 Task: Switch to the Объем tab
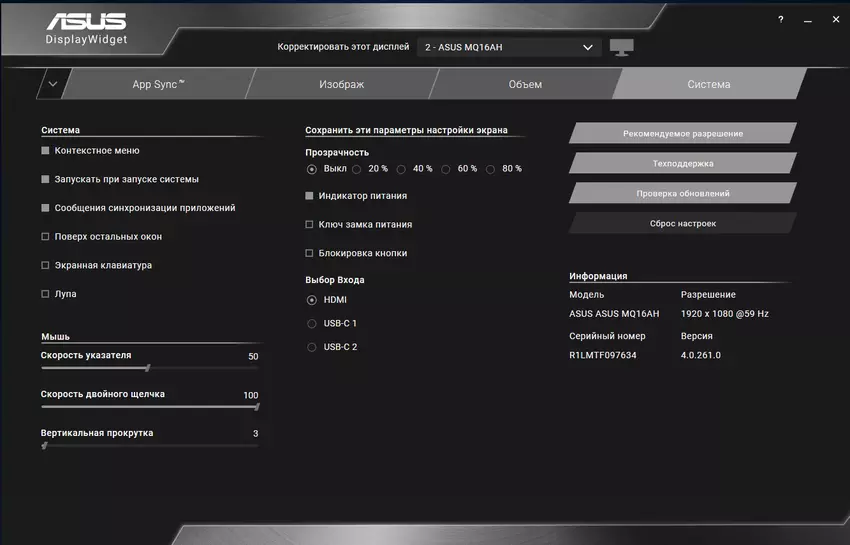524,84
